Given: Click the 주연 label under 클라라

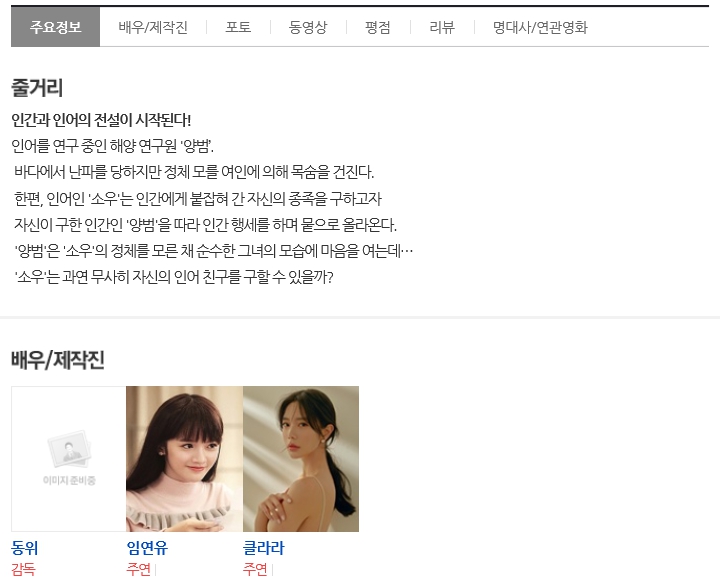Looking at the screenshot, I should [255, 569].
